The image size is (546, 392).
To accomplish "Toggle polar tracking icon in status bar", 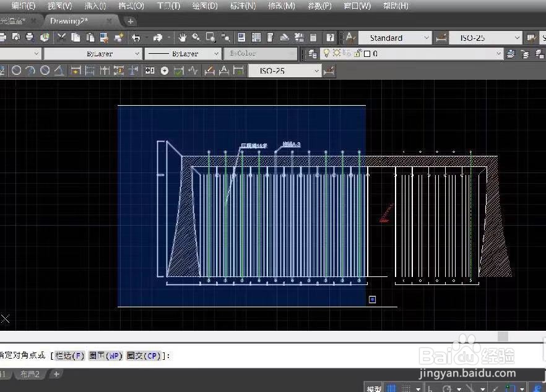I will [x=447, y=388].
